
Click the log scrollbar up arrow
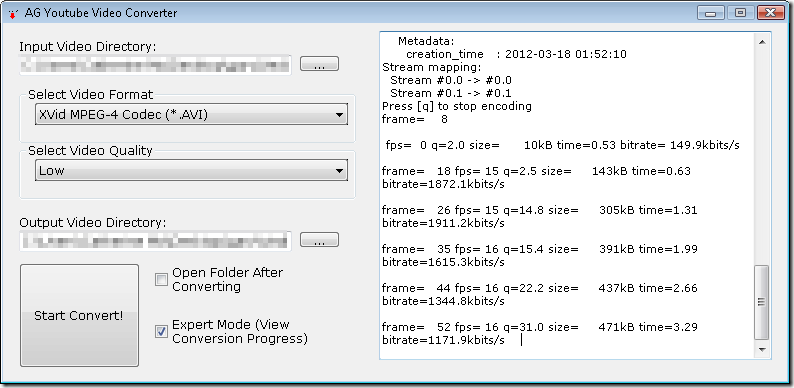tap(762, 42)
